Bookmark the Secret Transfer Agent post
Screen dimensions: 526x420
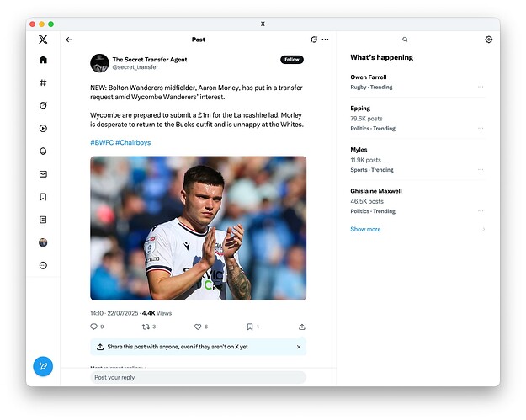(250, 327)
